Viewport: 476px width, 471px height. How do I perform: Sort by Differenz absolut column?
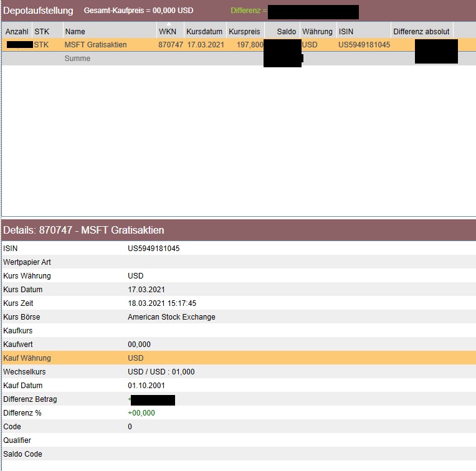click(x=421, y=32)
